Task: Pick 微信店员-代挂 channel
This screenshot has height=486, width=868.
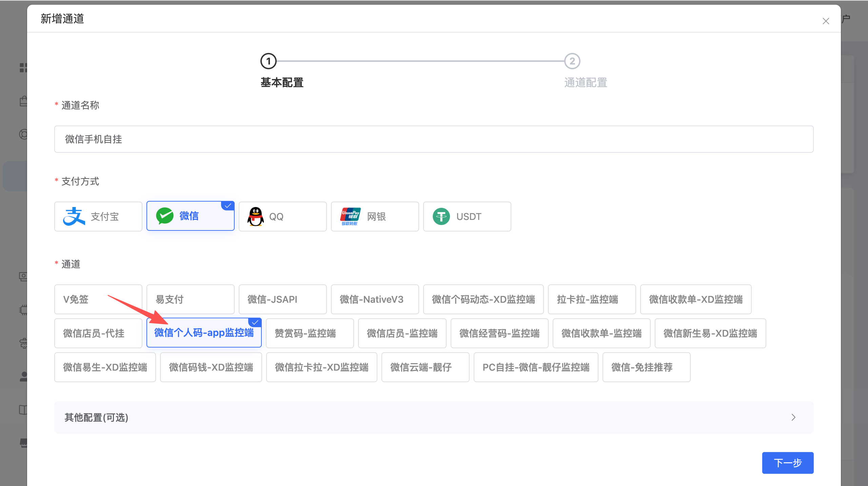Action: pos(98,333)
